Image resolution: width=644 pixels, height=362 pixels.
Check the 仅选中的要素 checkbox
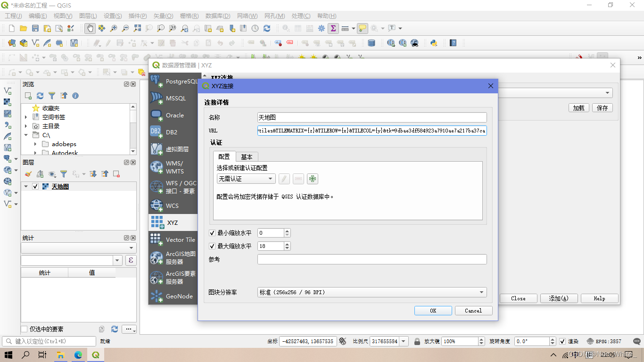[25, 329]
